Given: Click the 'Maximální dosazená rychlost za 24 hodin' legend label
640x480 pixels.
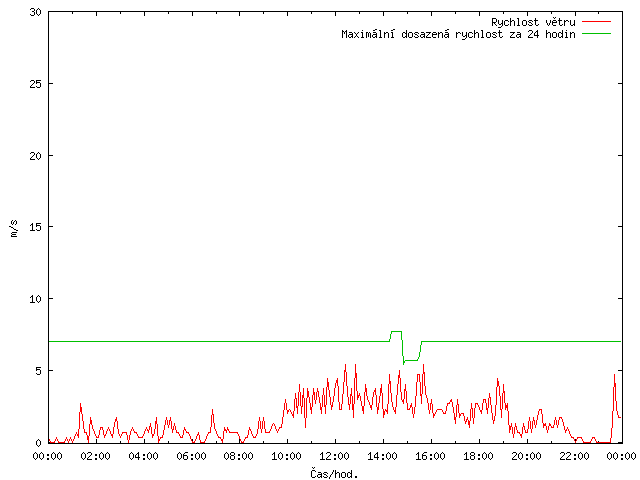Looking at the screenshot, I should 458,34.
